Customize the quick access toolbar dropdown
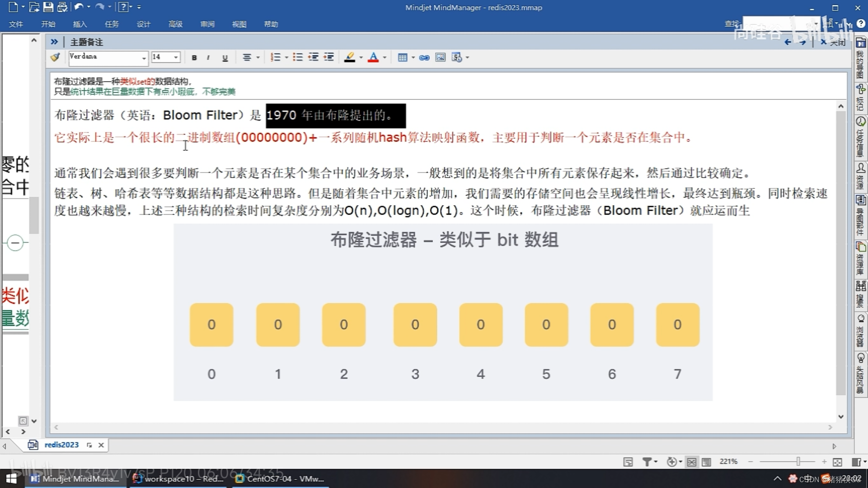 tap(139, 7)
